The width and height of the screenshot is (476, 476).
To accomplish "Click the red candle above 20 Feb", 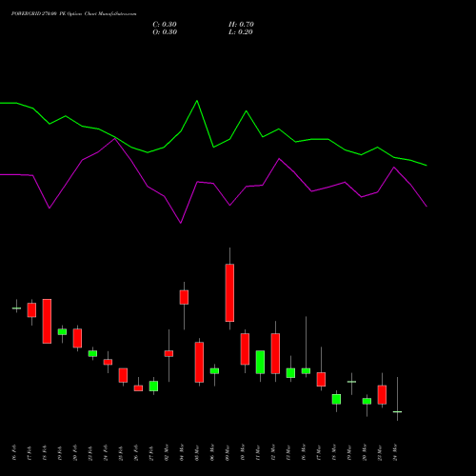I will 77,338.
